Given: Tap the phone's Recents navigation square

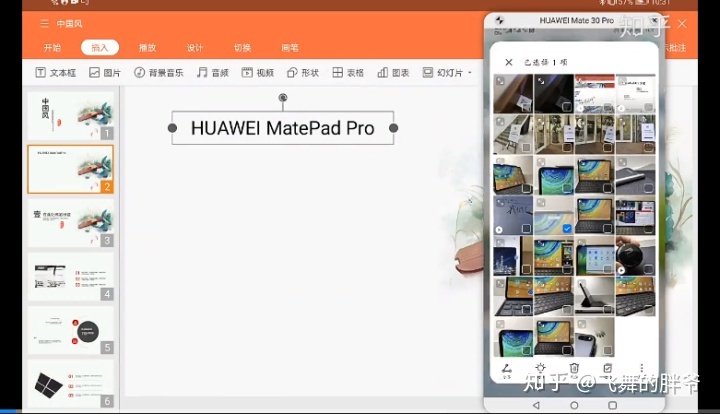Looking at the screenshot, I should pyautogui.click(x=612, y=405).
